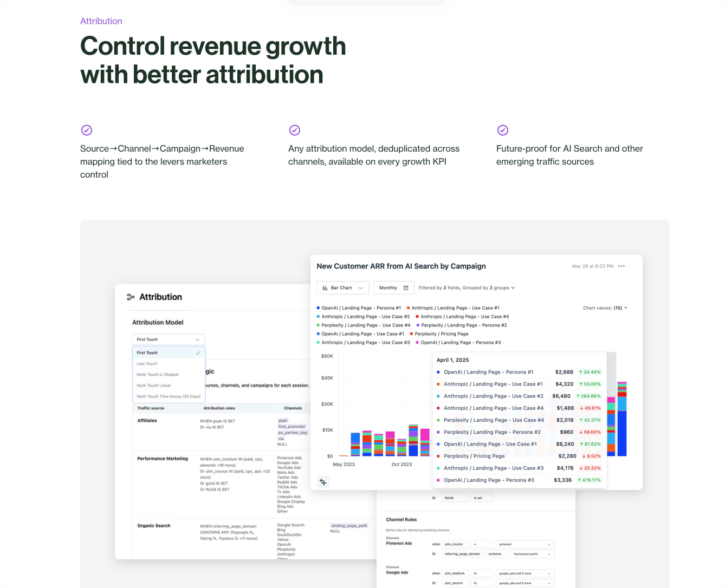Open the Bar Chart type dropdown
Screen dimensions: 725x588
343,288
